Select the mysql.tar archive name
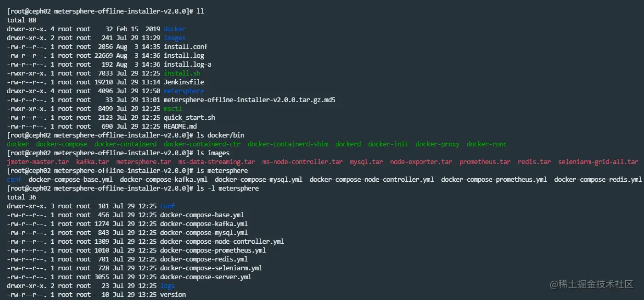Screen dimensions: 644x300 click(366, 162)
